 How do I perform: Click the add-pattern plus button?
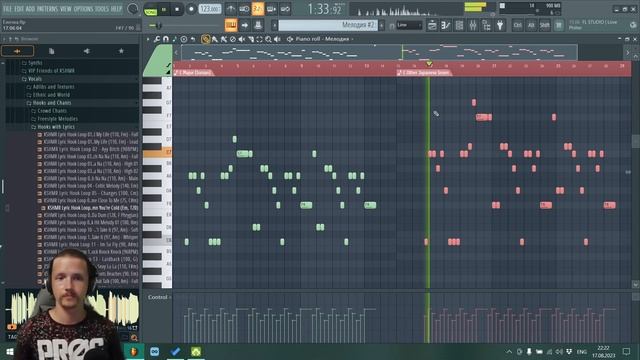click(382, 25)
